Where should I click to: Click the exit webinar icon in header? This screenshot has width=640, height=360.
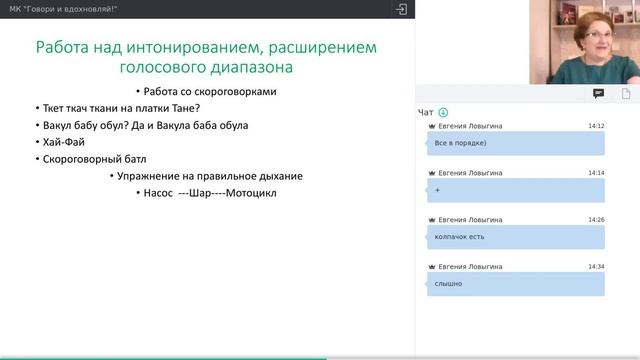point(401,9)
